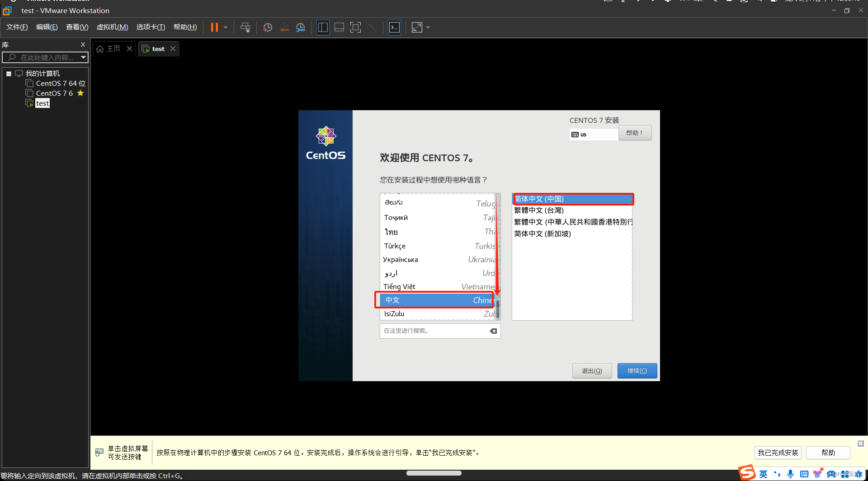Click the Sogou input method S logo

pos(747,473)
